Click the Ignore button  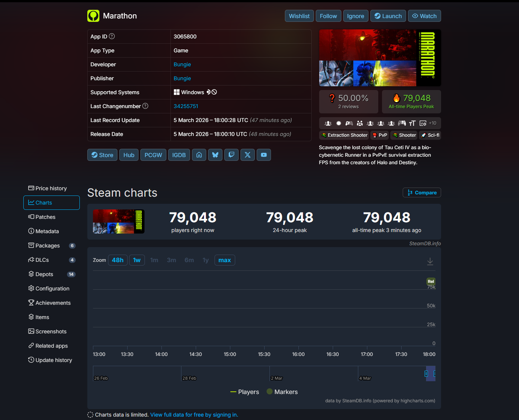click(x=356, y=16)
